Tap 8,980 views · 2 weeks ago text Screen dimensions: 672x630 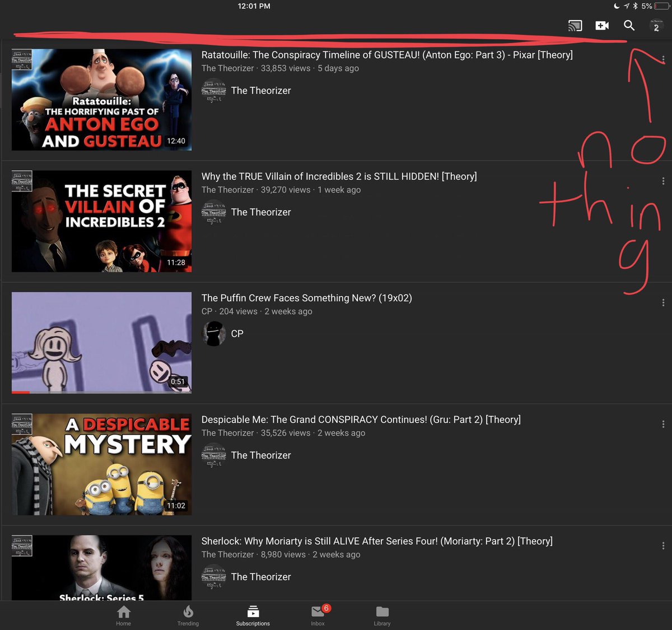tap(311, 554)
